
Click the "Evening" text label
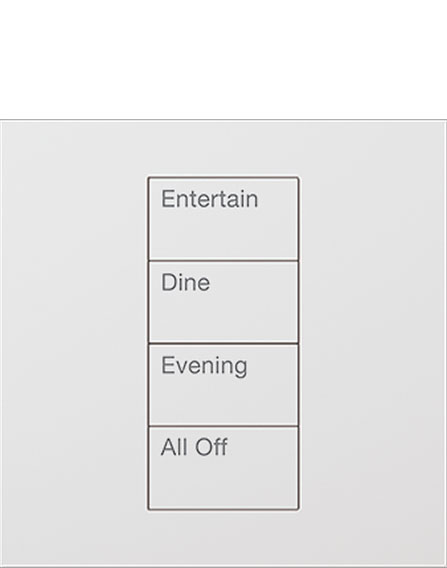[x=204, y=366]
